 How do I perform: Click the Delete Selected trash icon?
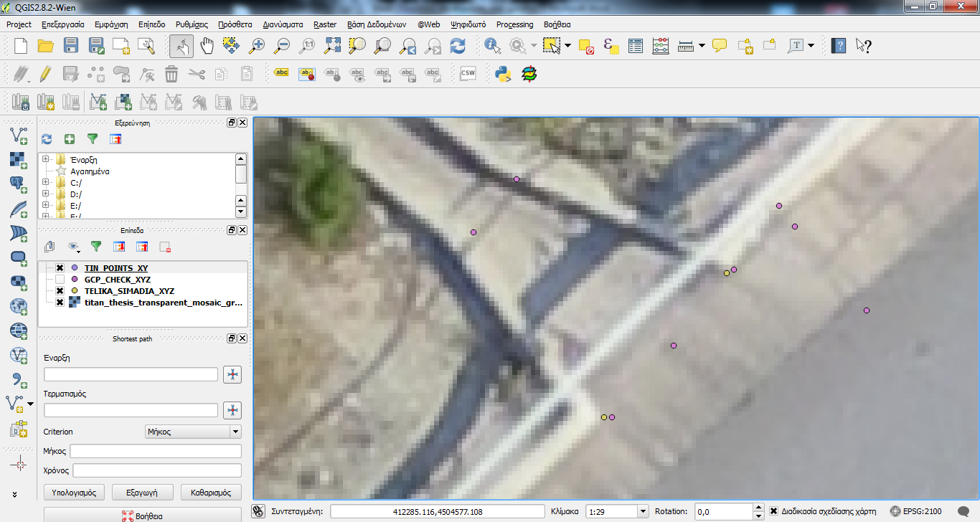[x=171, y=73]
